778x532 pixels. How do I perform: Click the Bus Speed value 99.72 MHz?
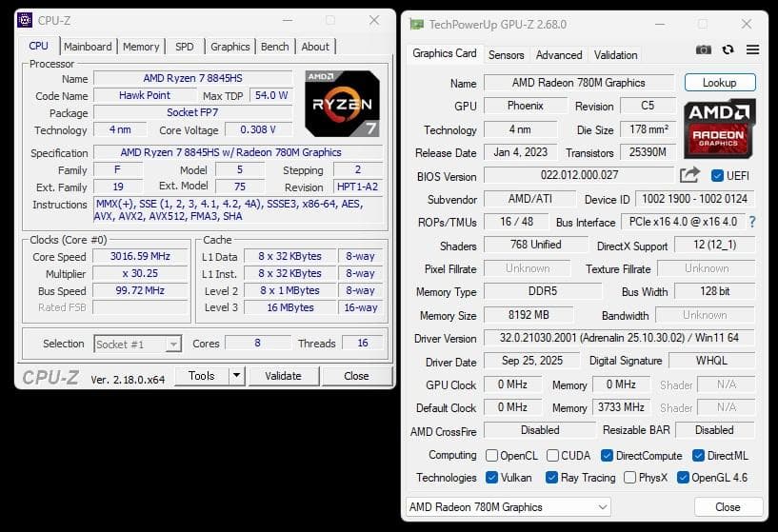(140, 290)
